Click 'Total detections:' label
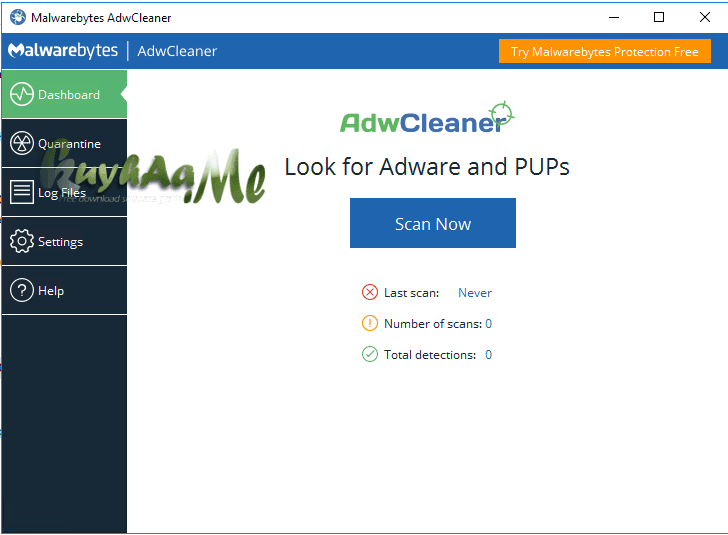The image size is (728, 535). click(430, 355)
